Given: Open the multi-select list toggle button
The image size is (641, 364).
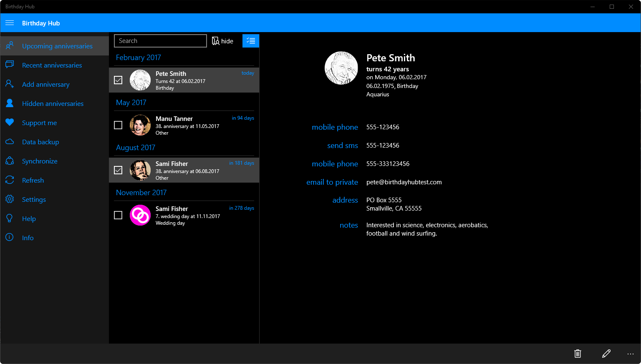Looking at the screenshot, I should [x=251, y=40].
